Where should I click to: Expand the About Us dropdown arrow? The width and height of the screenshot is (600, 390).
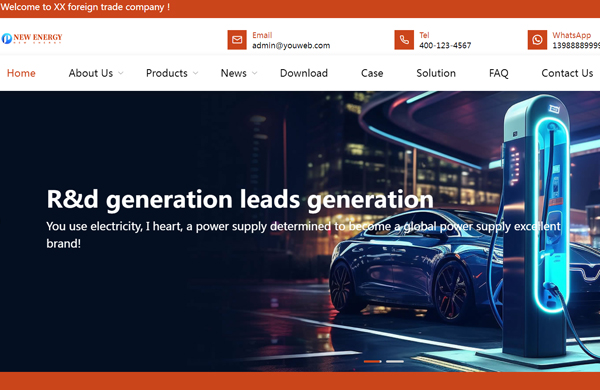(x=121, y=73)
